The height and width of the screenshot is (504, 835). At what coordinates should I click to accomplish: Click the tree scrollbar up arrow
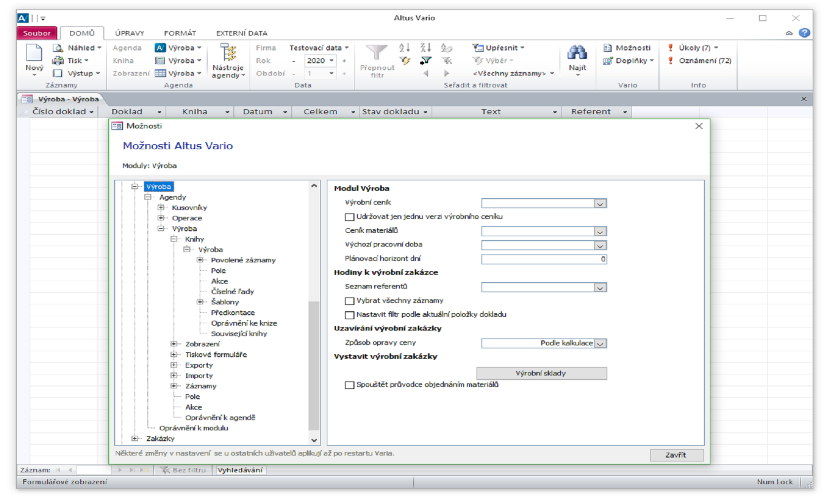click(x=314, y=186)
